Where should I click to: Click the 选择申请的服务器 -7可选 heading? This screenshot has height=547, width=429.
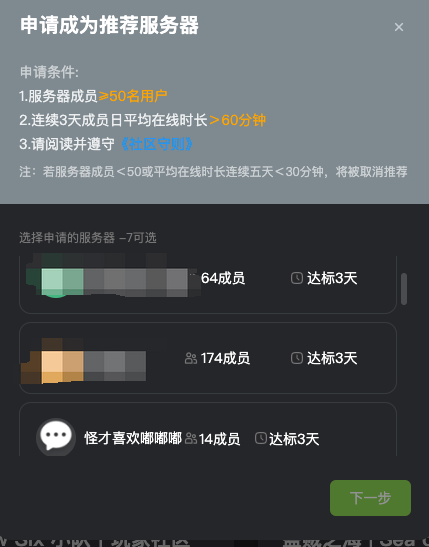click(88, 238)
